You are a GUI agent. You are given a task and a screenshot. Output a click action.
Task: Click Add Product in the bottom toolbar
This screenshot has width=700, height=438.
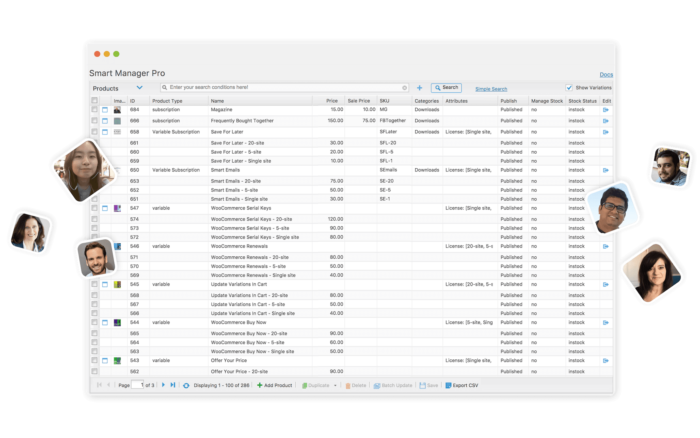tap(274, 385)
